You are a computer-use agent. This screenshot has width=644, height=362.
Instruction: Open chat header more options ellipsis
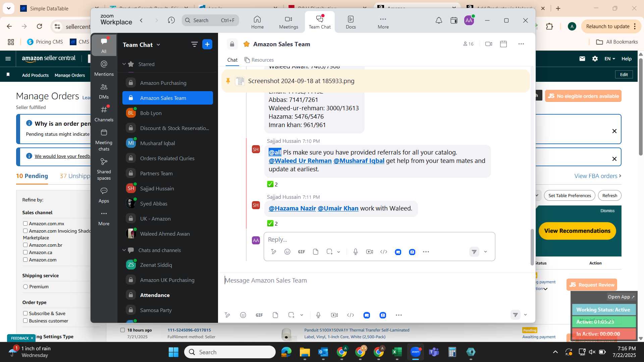tap(521, 44)
